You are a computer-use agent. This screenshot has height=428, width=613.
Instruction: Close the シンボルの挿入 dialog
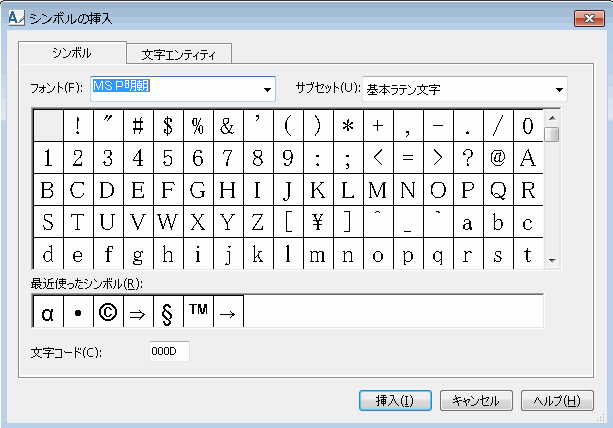(x=589, y=18)
